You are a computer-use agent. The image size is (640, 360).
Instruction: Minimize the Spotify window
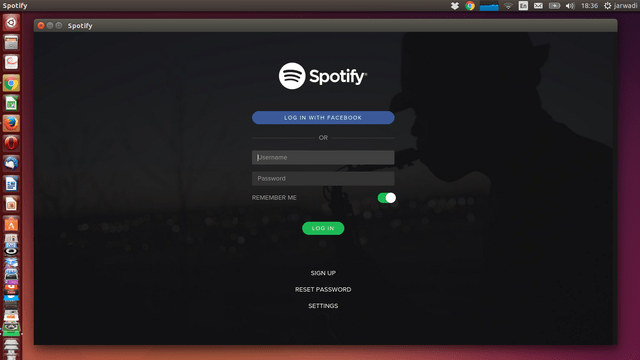click(50, 25)
